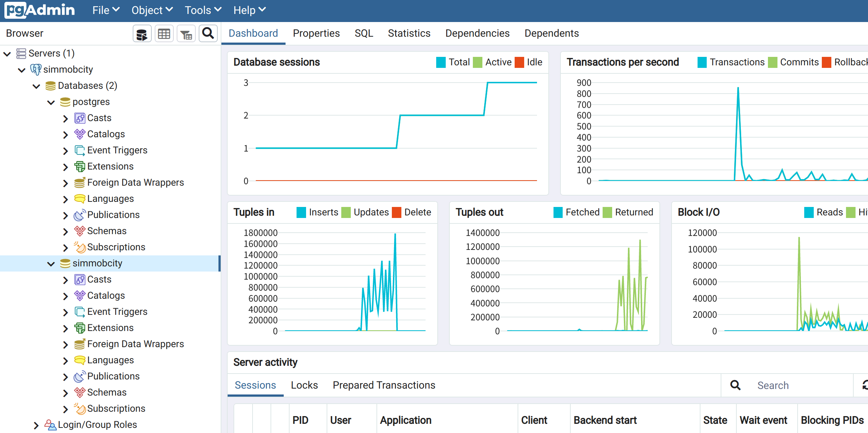Click the Filtered Rows toolbar icon
Viewport: 868px width, 433px height.
(186, 34)
